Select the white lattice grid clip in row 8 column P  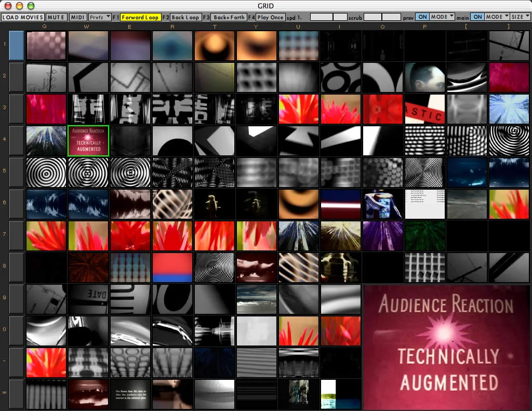click(425, 267)
